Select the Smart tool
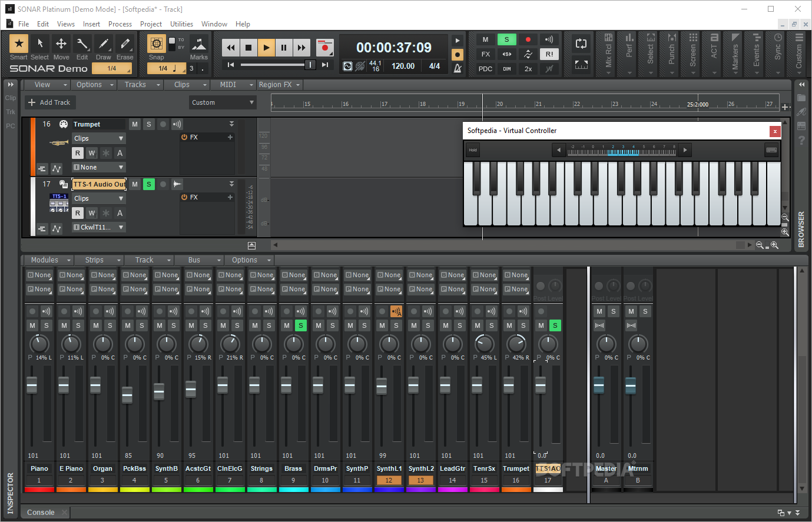This screenshot has height=522, width=812. click(19, 44)
